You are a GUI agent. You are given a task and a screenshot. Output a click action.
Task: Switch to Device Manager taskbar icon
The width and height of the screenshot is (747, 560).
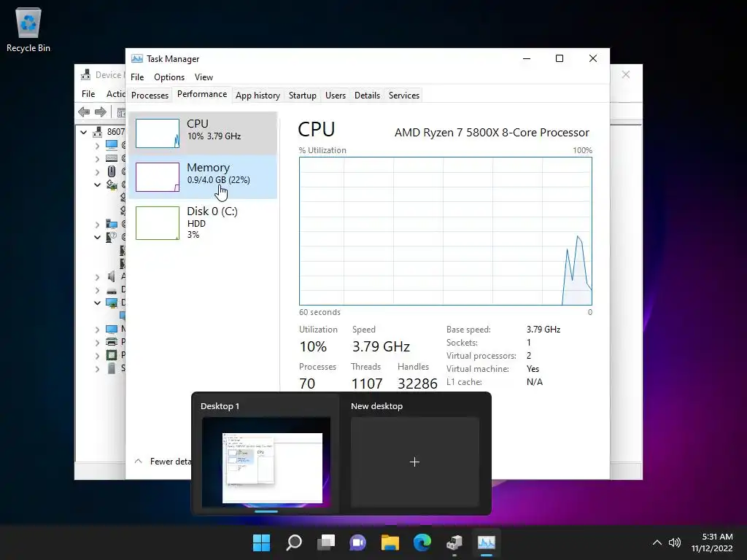click(454, 542)
